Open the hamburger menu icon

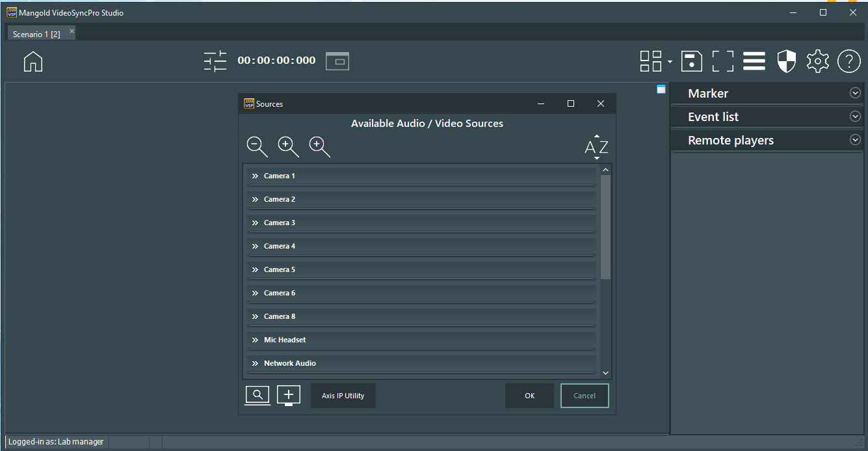pos(754,61)
